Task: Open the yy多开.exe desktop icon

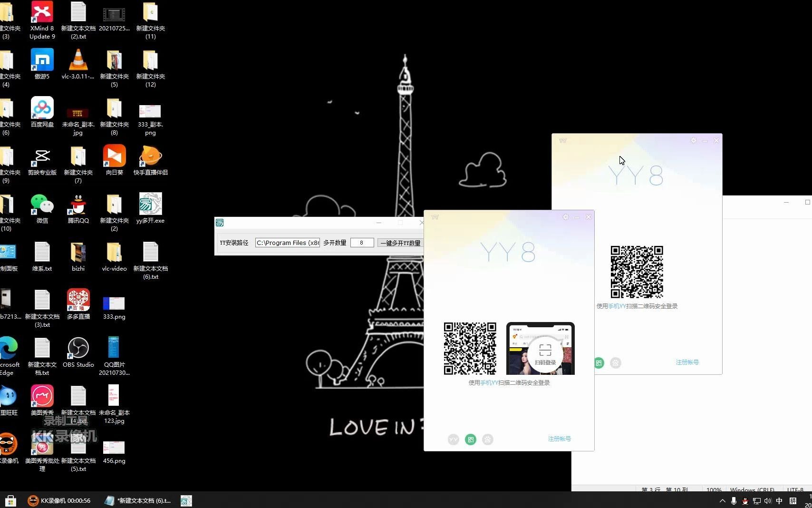Action: tap(150, 208)
